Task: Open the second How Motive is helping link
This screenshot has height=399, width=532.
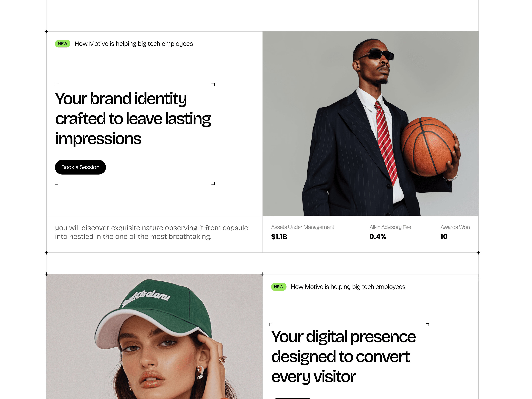Action: (x=348, y=287)
